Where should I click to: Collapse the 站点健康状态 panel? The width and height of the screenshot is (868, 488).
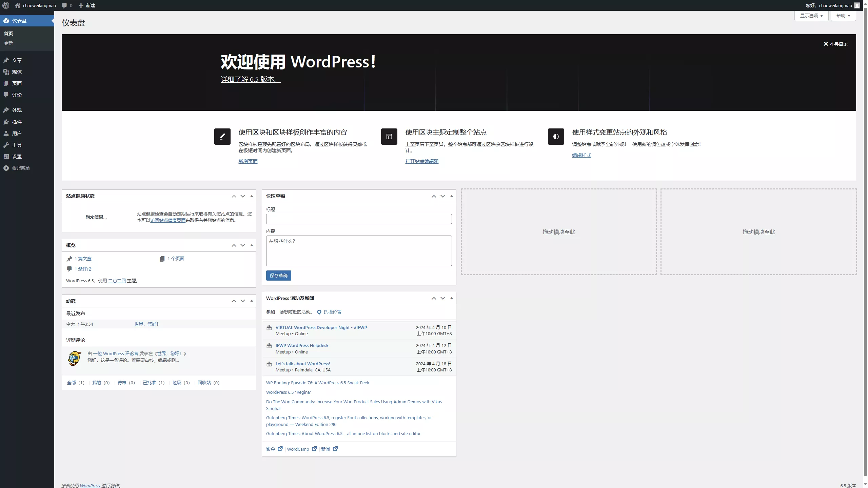click(x=251, y=196)
